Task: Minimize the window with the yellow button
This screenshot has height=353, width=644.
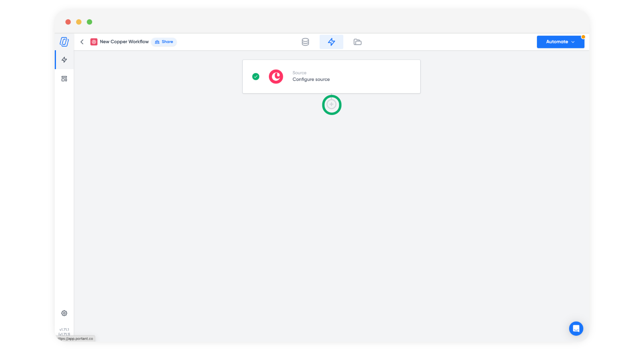Action: click(79, 22)
